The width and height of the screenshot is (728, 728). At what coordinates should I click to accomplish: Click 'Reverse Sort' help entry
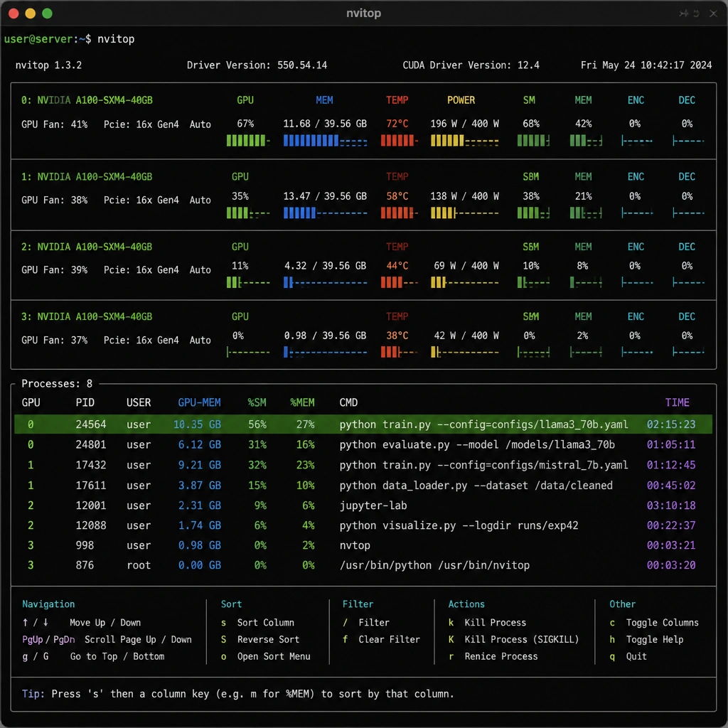(x=268, y=639)
